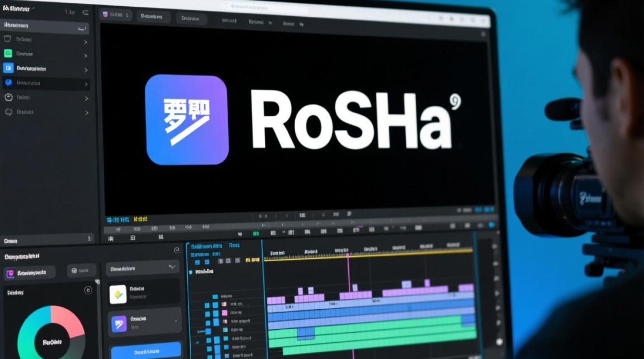Click the blue button below the two cards
Viewport: 644px width, 359px height.
[146, 351]
